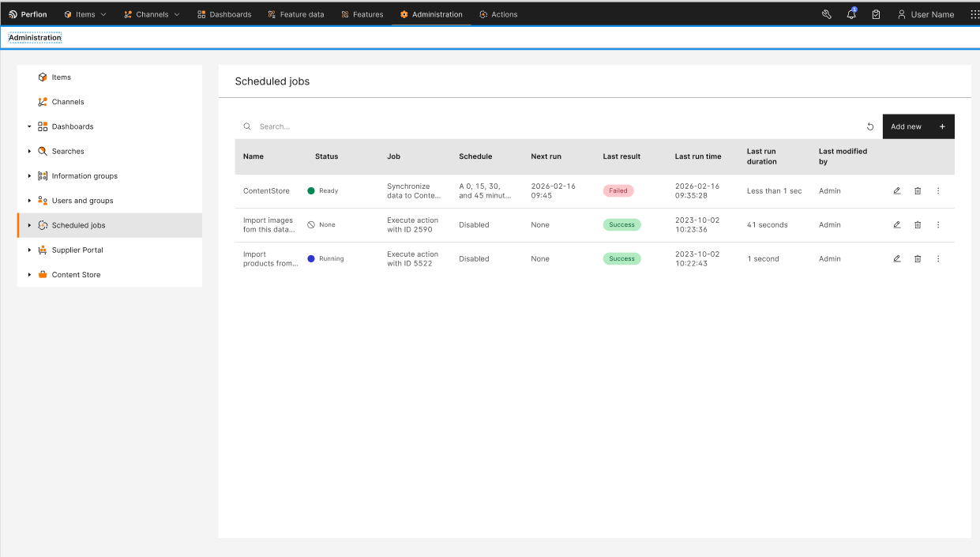Edit the Import products job with the pencil icon
Screen dimensions: 980x557
(x=897, y=258)
